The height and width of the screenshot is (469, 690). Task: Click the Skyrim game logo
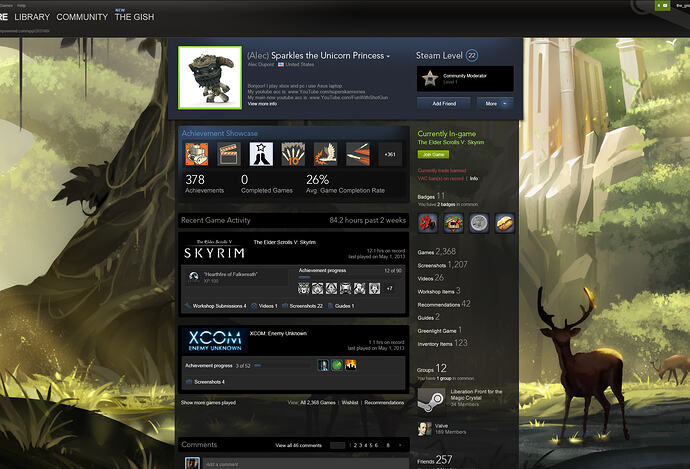click(214, 249)
